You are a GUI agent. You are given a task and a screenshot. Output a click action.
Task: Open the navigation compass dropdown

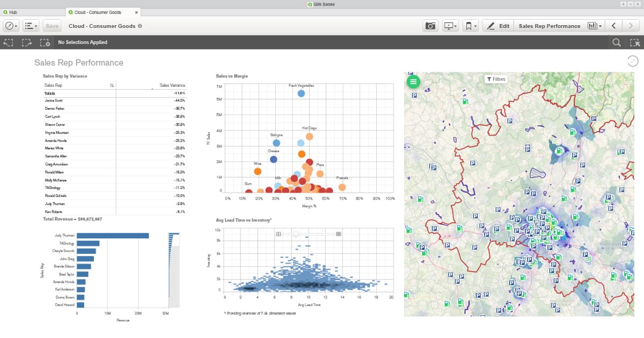[x=11, y=26]
